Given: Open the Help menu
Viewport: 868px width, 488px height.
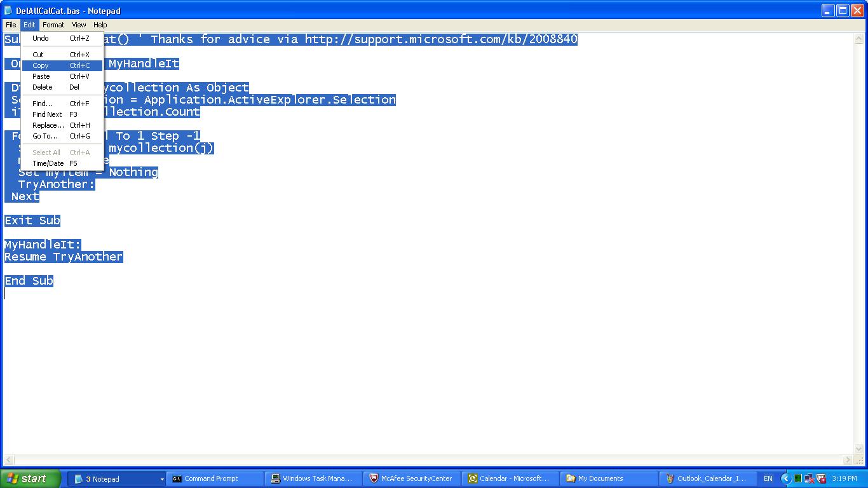Looking at the screenshot, I should pos(100,25).
